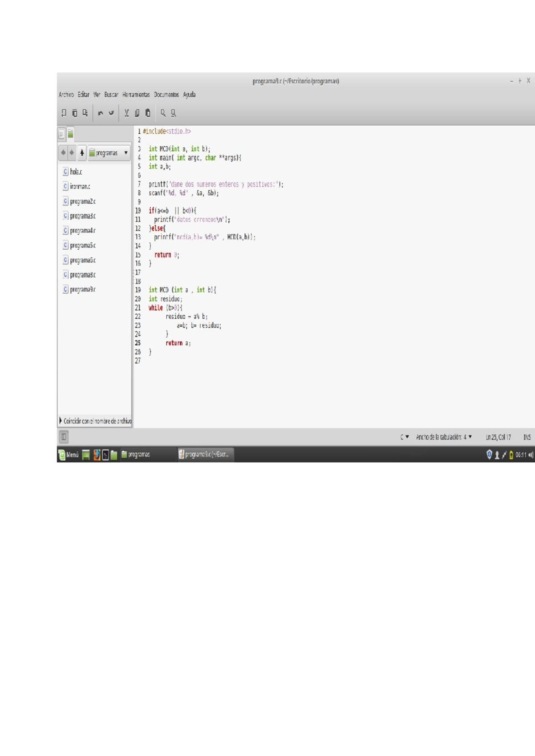Click the Find and Replace icon
Screen dimensions: 535x756
173,113
